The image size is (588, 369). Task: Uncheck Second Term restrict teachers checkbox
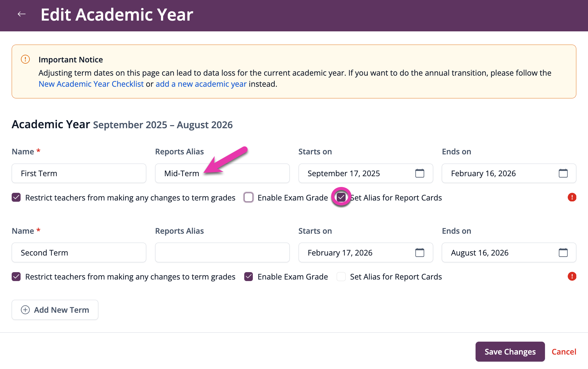(x=16, y=277)
